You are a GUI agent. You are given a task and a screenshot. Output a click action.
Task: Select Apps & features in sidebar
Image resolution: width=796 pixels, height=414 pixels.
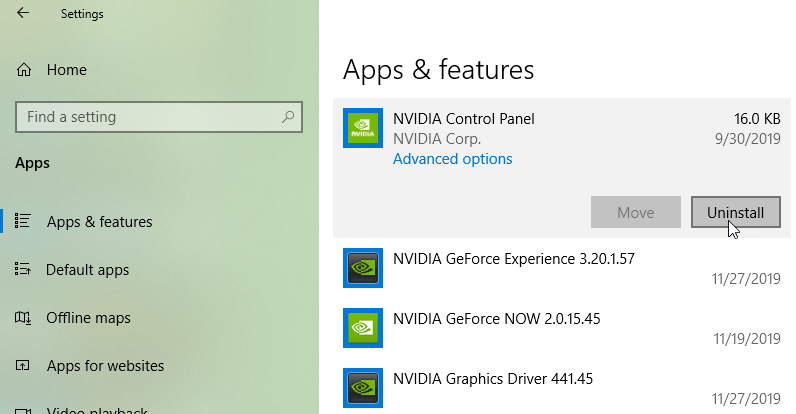pos(100,222)
